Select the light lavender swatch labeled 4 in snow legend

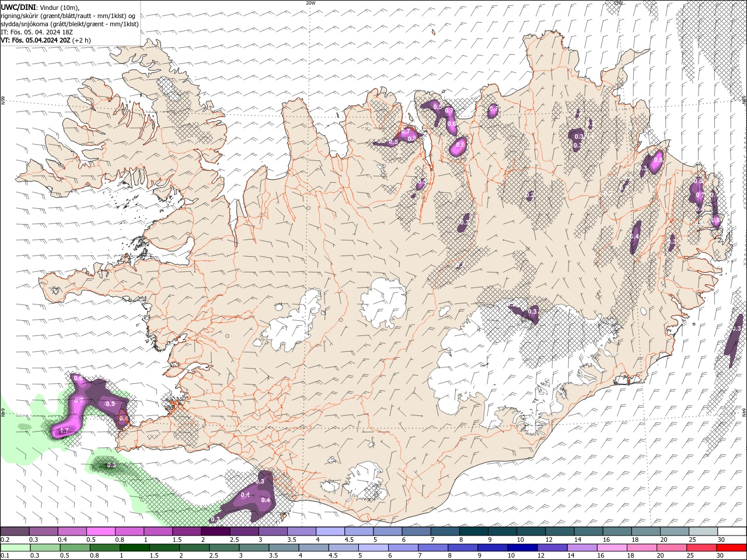pyautogui.click(x=330, y=531)
